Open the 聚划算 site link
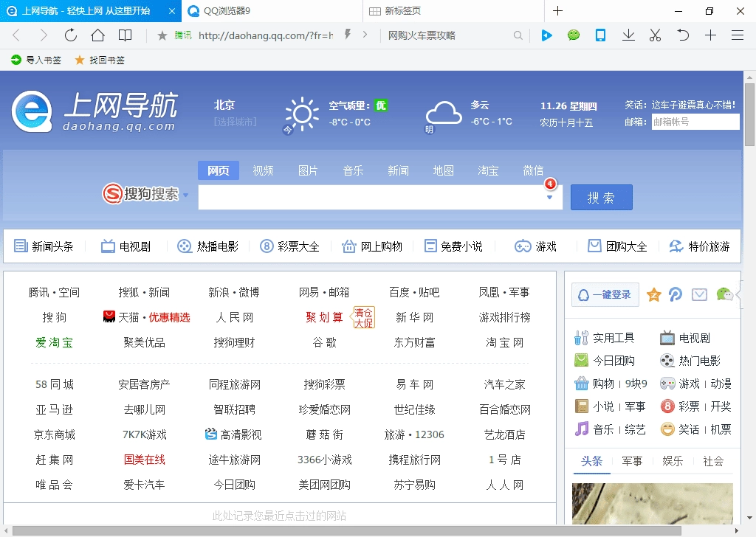 point(324,317)
